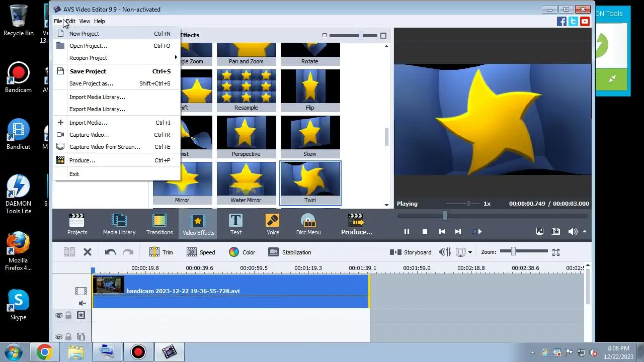Open the Voice recording section
The image size is (644, 362).
(x=273, y=224)
